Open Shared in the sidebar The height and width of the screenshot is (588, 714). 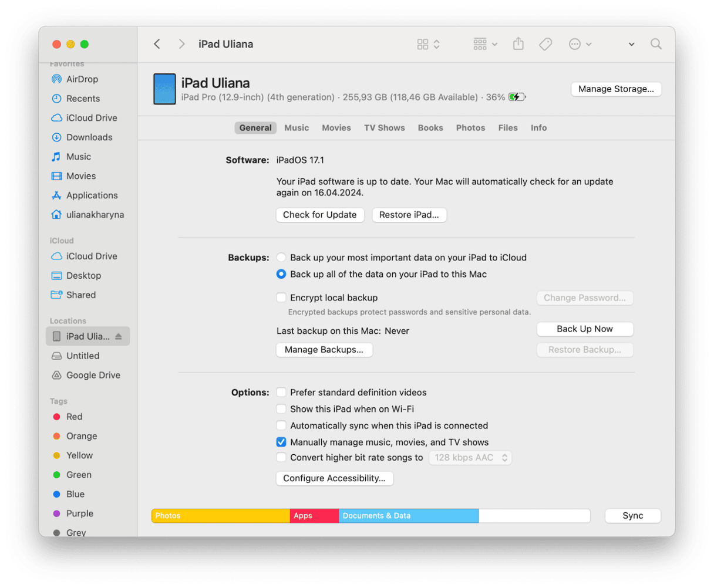coord(80,295)
